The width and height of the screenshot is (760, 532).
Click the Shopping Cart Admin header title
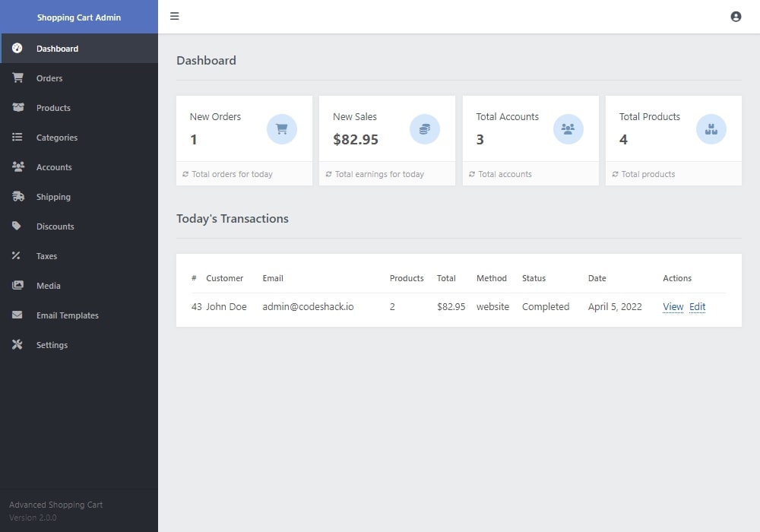[79, 17]
